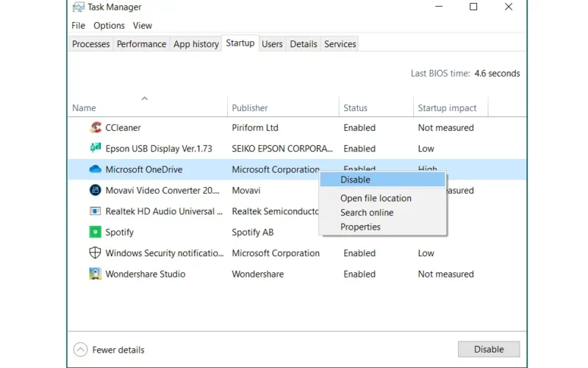Switch to the Users tab
This screenshot has height=368, width=588.
click(272, 44)
